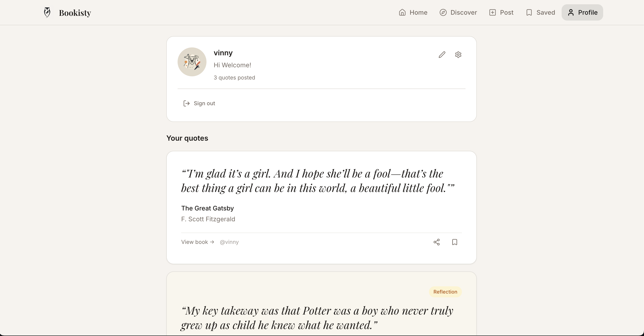644x336 pixels.
Task: Switch to the Discover section
Action: (458, 12)
